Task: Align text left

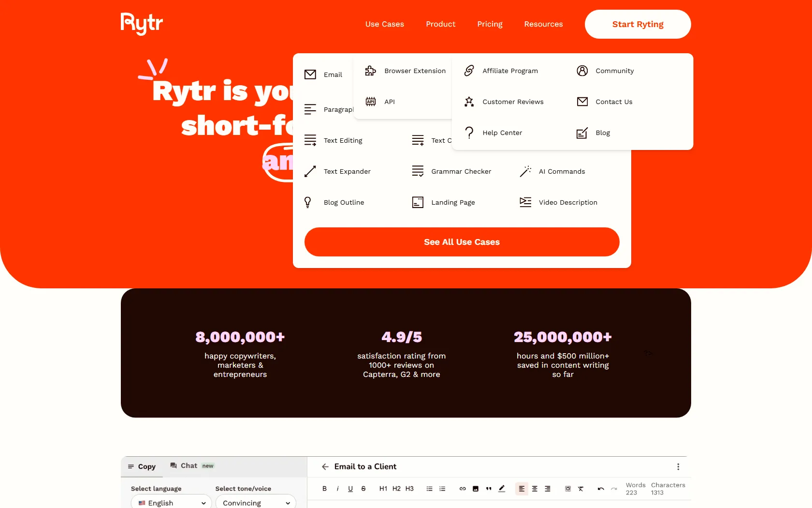Action: click(x=522, y=489)
